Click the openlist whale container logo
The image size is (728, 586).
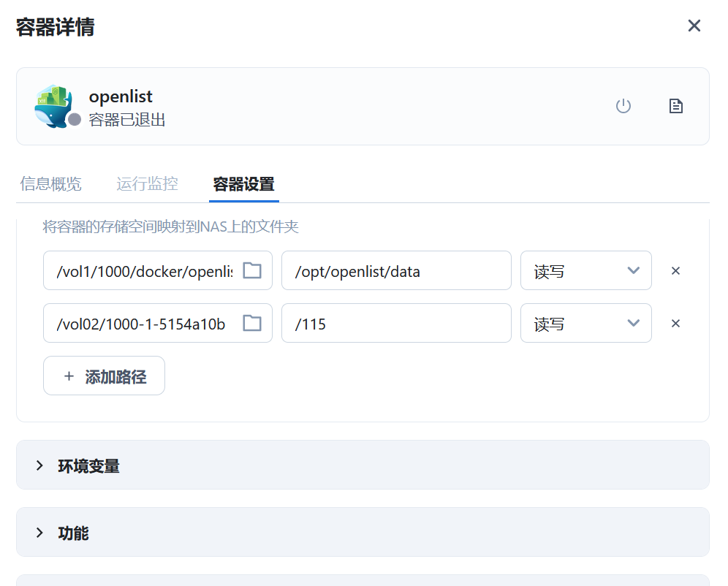[x=54, y=106]
